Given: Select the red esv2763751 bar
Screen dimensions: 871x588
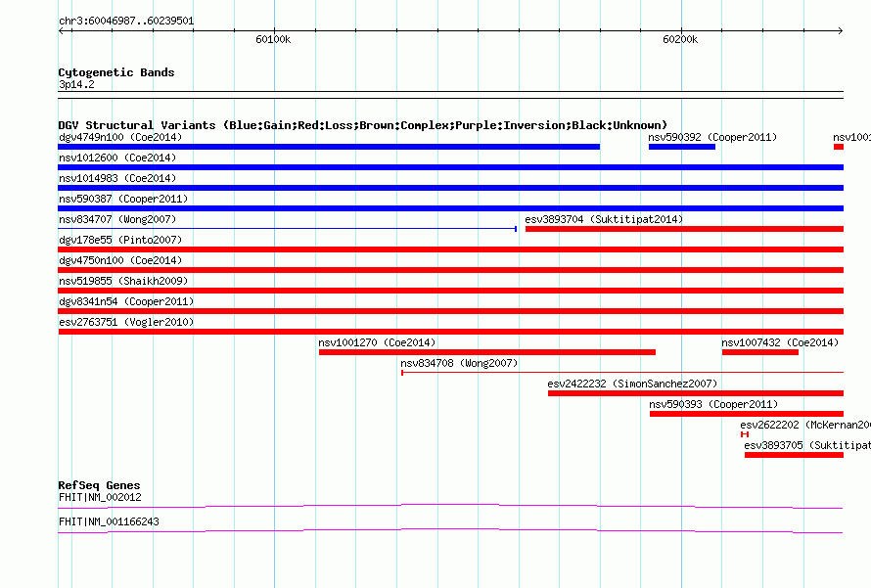Looking at the screenshot, I should coord(450,332).
